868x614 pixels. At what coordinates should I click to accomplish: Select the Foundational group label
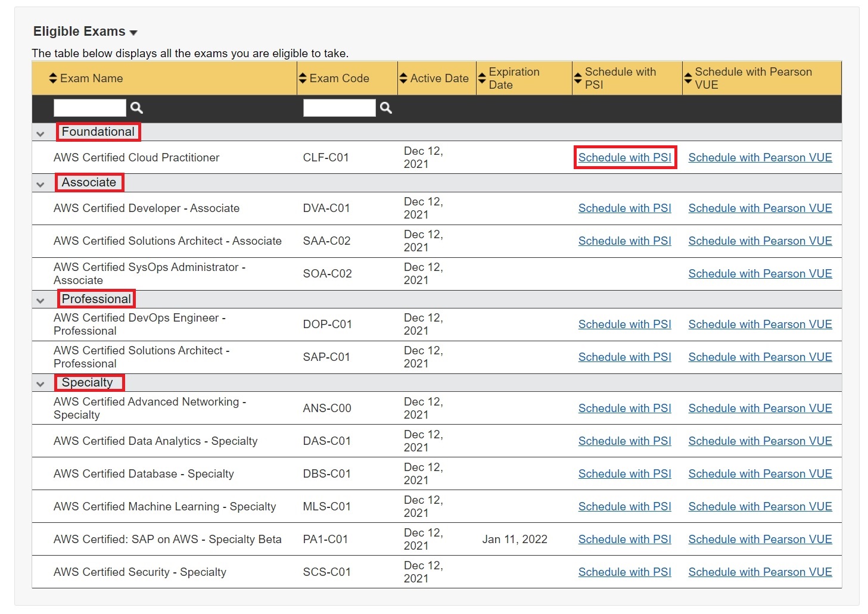[x=98, y=132]
